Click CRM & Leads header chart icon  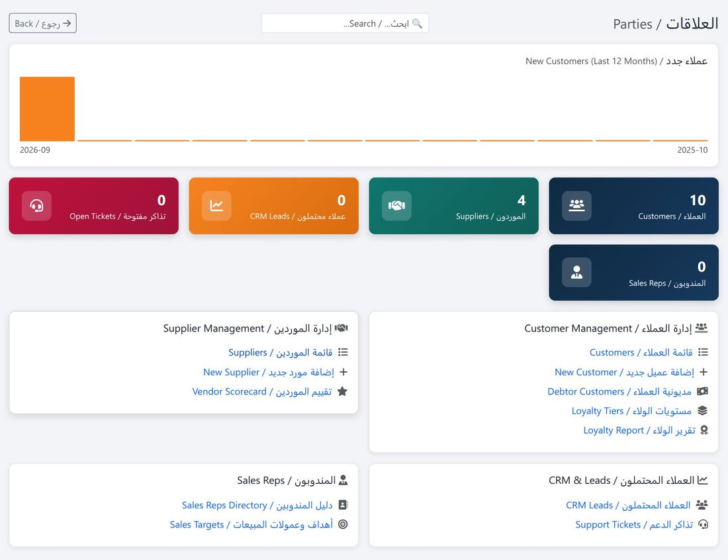tap(702, 480)
